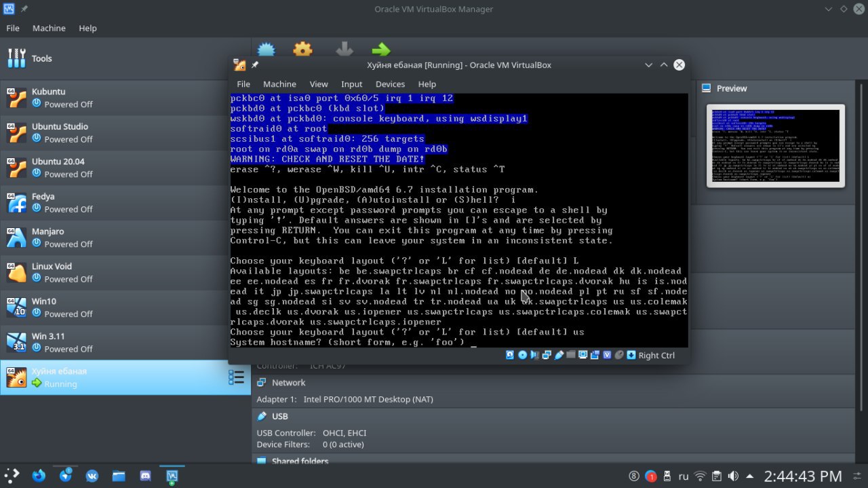Screen dimensions: 868x488
Task: Open VK from the taskbar
Action: (92, 476)
